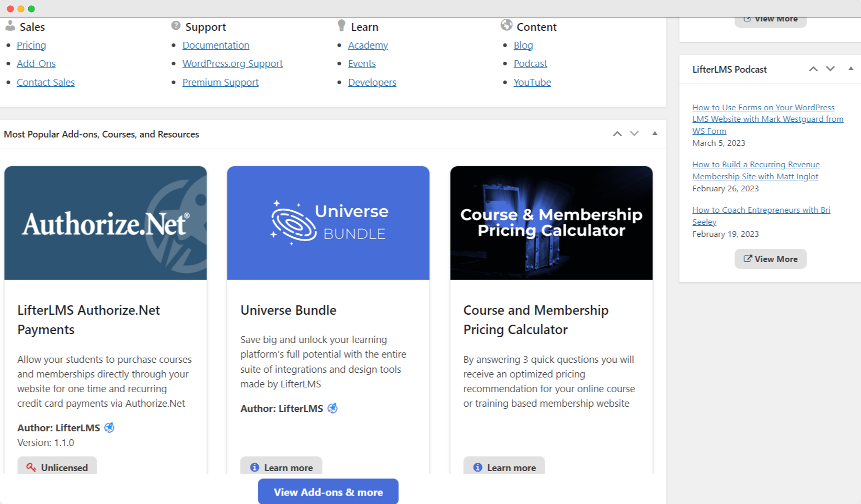Visit the Blog link
Image resolution: width=861 pixels, height=504 pixels.
(523, 45)
